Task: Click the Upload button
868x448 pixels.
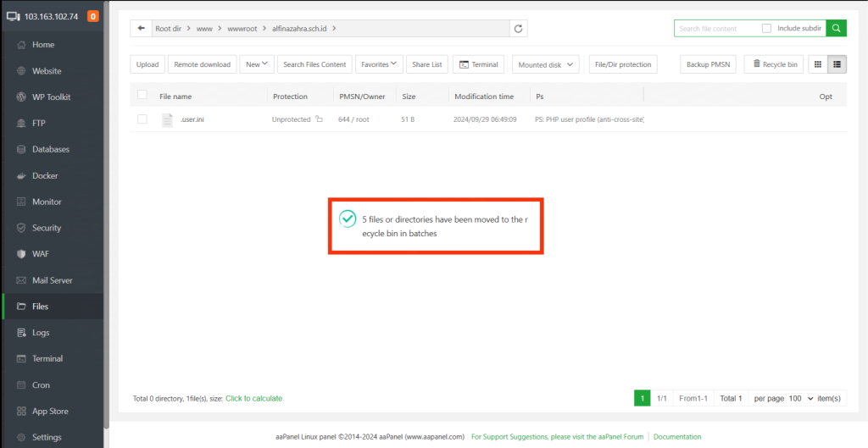Action: [147, 64]
